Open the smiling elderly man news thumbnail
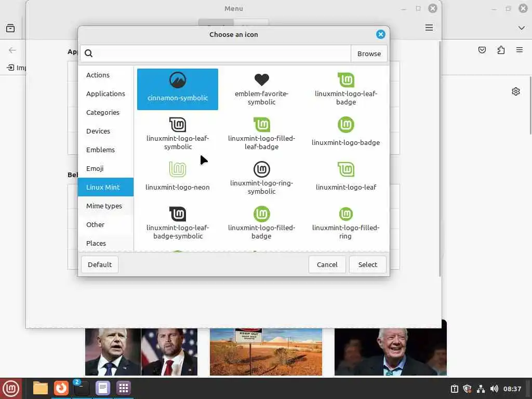 click(390, 352)
